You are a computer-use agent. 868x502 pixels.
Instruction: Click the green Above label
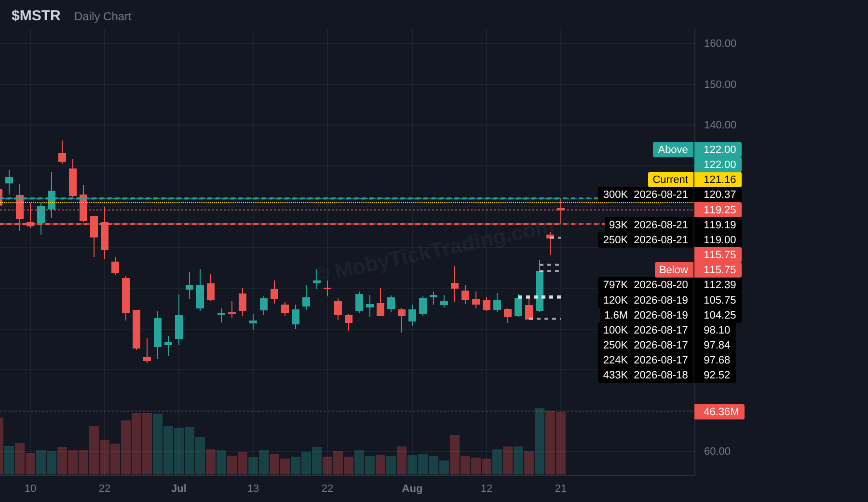[x=673, y=150]
